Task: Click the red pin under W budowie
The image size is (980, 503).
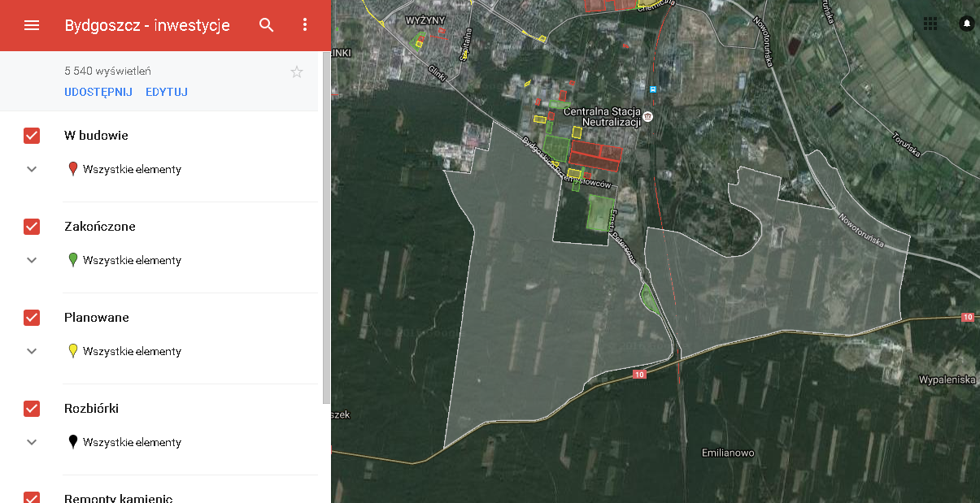Action: click(73, 169)
